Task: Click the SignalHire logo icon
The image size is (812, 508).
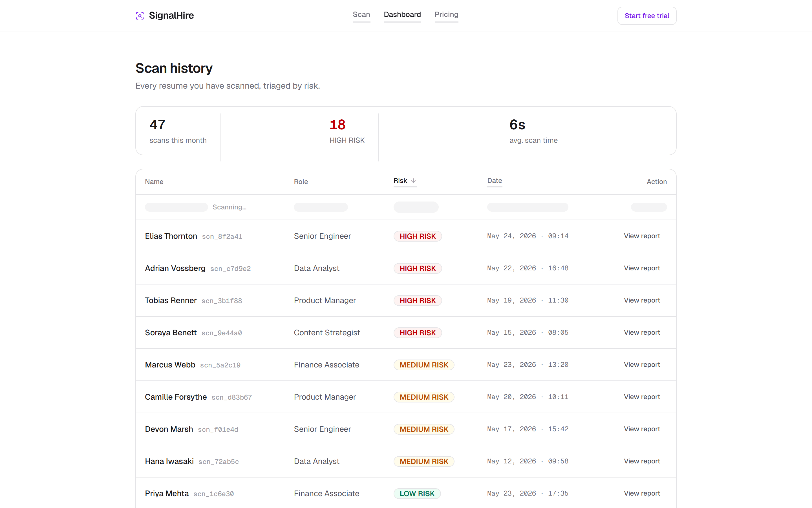Action: [x=140, y=16]
